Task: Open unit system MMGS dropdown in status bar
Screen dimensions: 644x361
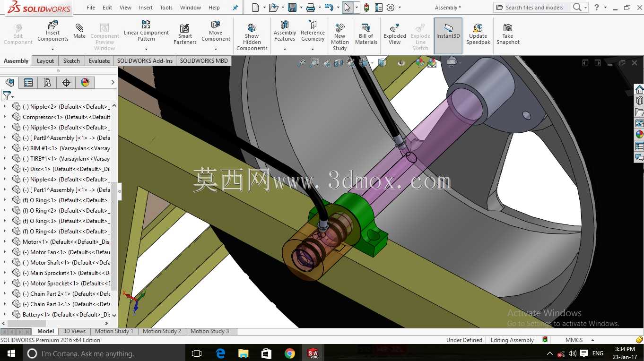Action: 592,340
